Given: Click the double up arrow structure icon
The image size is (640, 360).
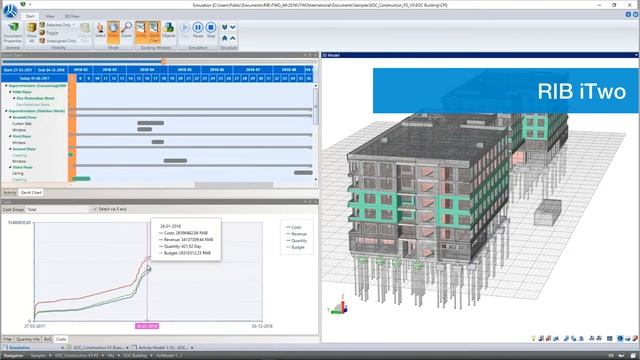Looking at the screenshot, I should point(224,38).
